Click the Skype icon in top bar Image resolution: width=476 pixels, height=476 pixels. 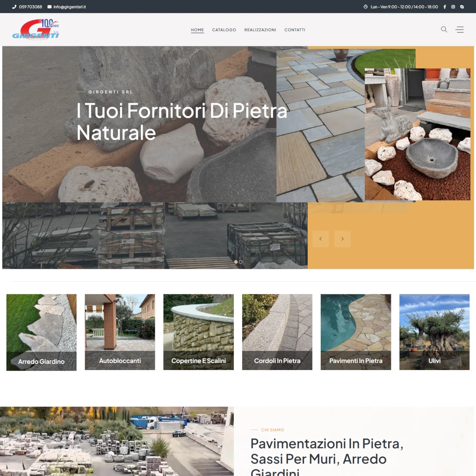[462, 7]
